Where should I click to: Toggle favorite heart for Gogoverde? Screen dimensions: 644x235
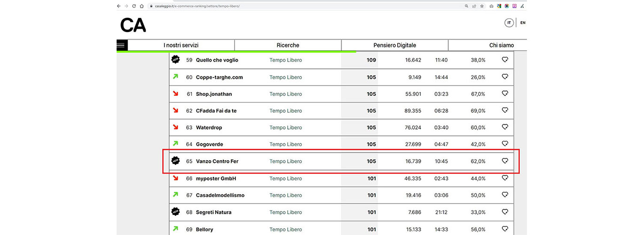[505, 144]
